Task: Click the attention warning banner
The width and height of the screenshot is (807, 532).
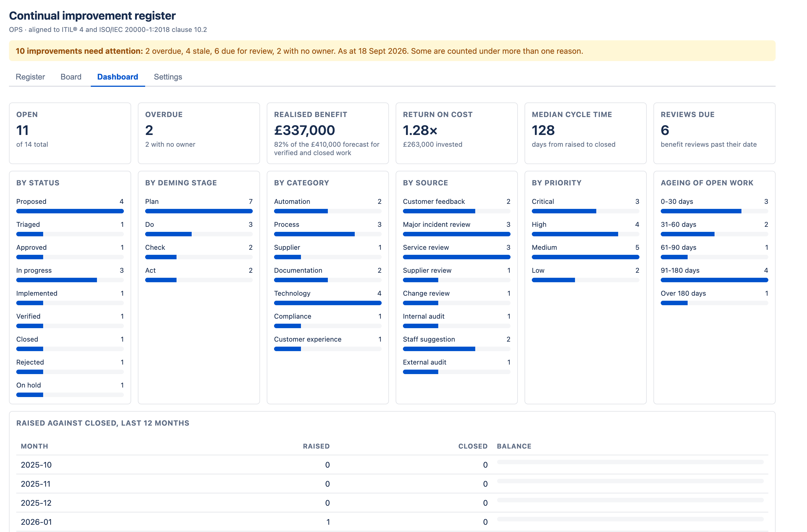Action: (392, 51)
